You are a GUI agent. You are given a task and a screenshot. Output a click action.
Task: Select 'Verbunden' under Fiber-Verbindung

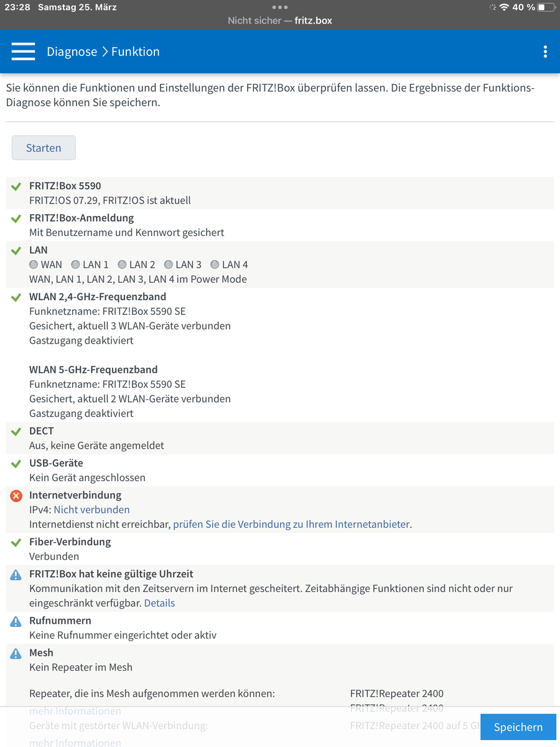tap(54, 556)
